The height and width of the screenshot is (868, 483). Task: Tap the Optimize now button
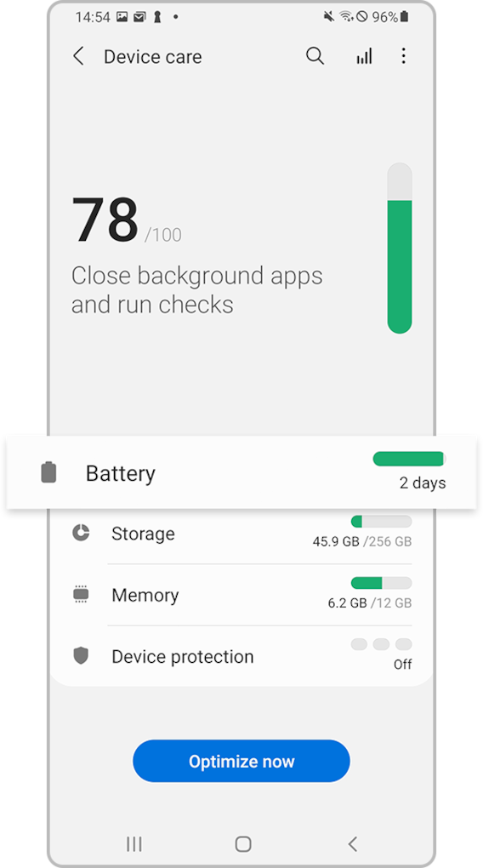point(241,761)
